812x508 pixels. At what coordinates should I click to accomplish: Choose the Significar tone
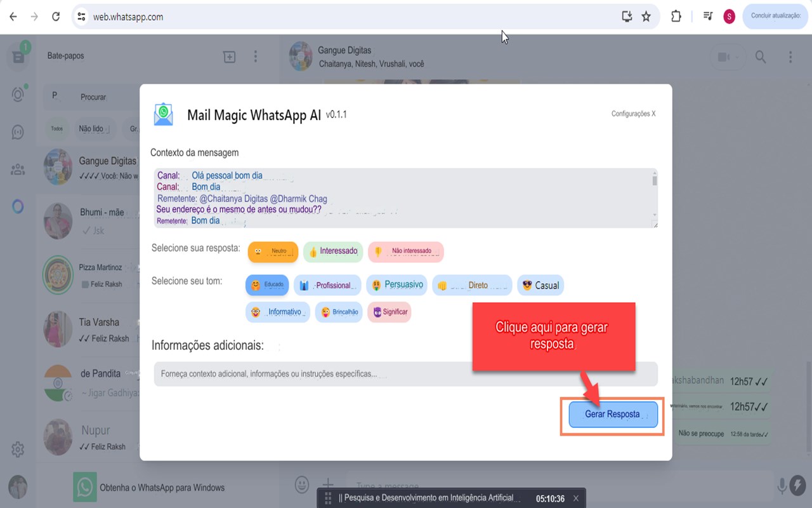(390, 312)
